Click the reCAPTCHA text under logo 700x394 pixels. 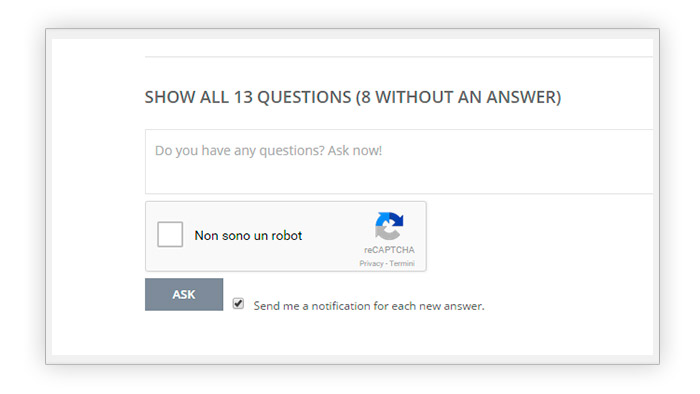click(389, 250)
